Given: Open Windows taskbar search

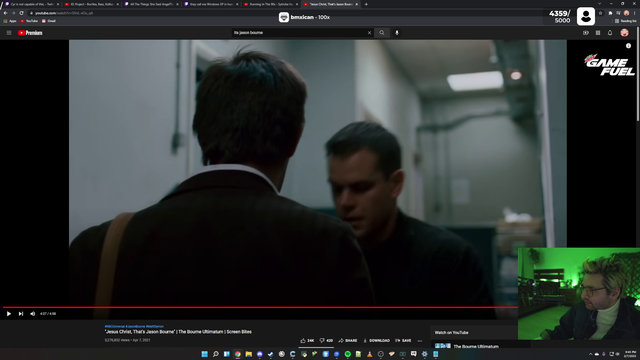Looking at the screenshot, I should coord(216,354).
